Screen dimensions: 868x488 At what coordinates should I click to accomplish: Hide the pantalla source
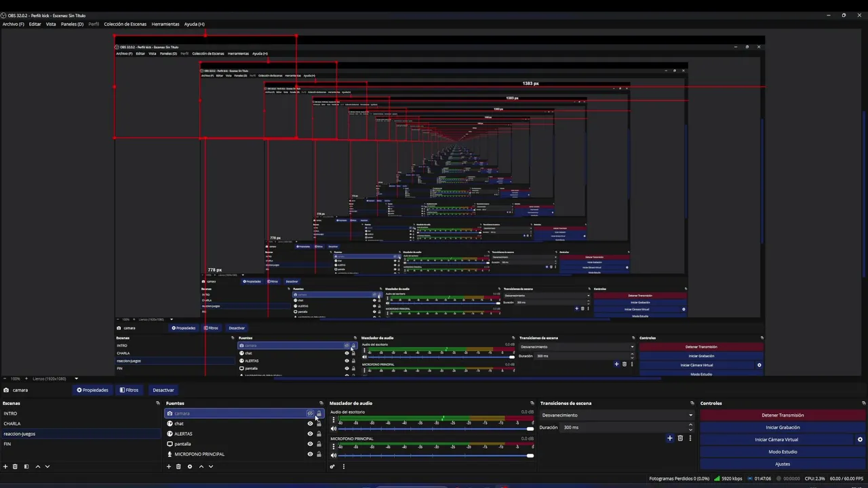[310, 444]
